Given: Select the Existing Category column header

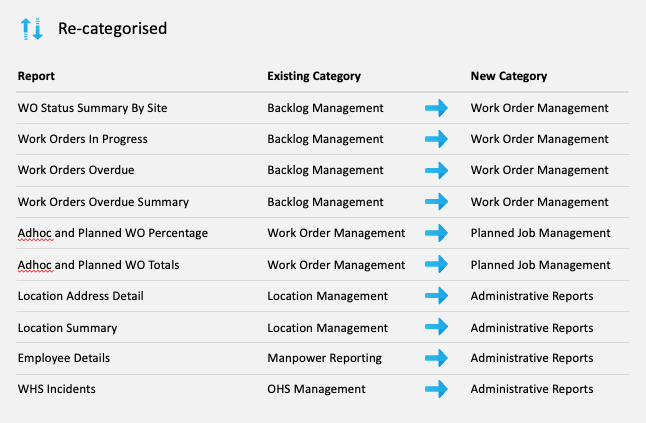Looking at the screenshot, I should pos(314,76).
